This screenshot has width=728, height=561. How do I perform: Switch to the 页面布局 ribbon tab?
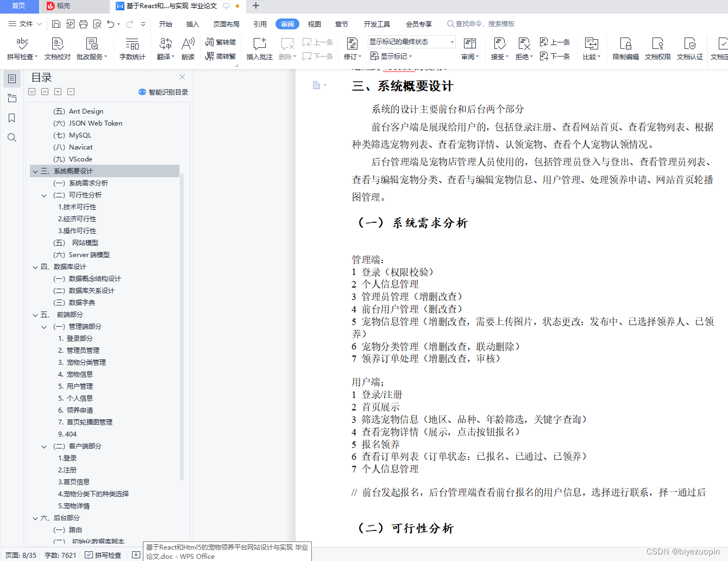pos(227,24)
